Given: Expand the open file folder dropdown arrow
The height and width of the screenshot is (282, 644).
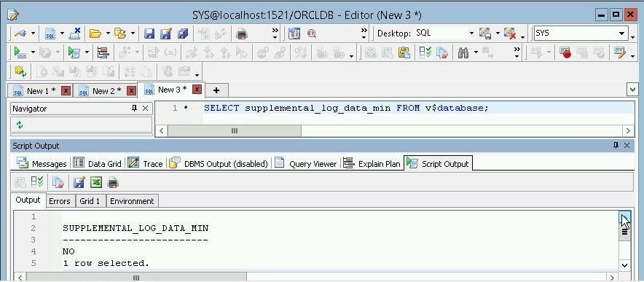Looking at the screenshot, I should [x=108, y=34].
